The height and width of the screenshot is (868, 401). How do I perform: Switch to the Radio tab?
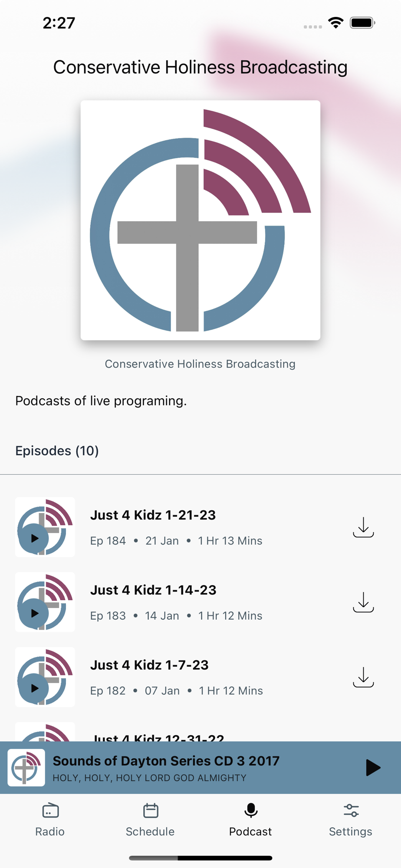[50, 820]
